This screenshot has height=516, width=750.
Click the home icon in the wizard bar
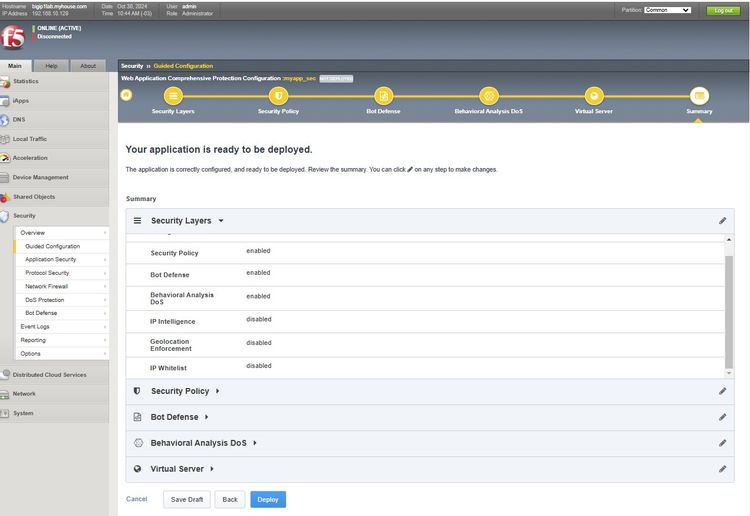point(126,95)
